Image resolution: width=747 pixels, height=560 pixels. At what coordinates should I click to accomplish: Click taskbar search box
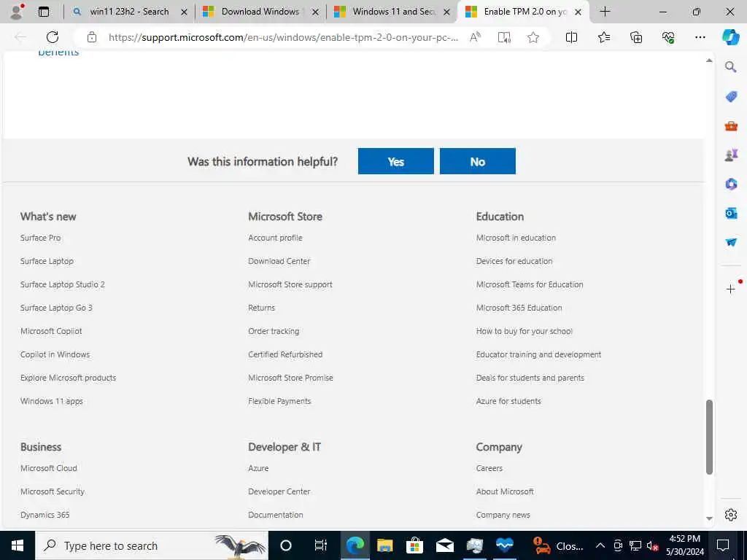[152, 545]
